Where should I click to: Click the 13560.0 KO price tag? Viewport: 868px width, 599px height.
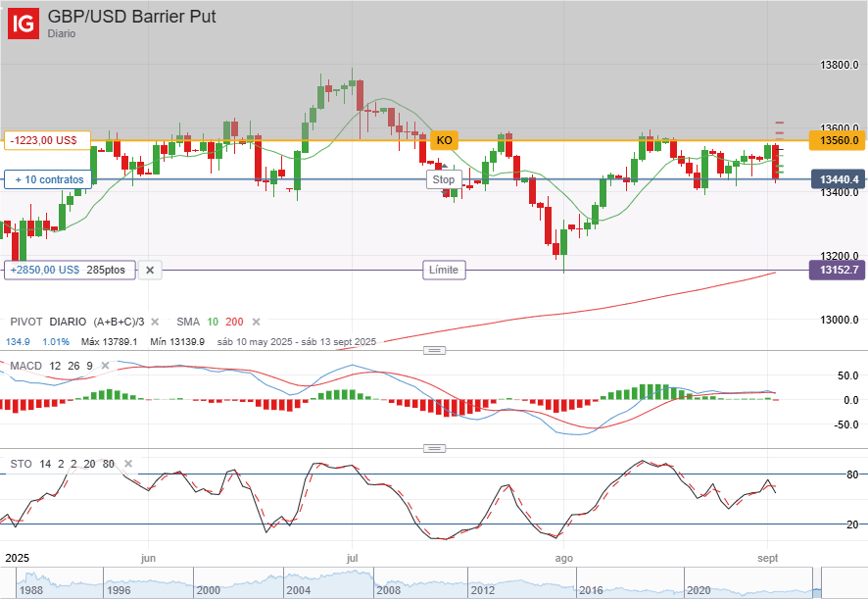tap(837, 140)
